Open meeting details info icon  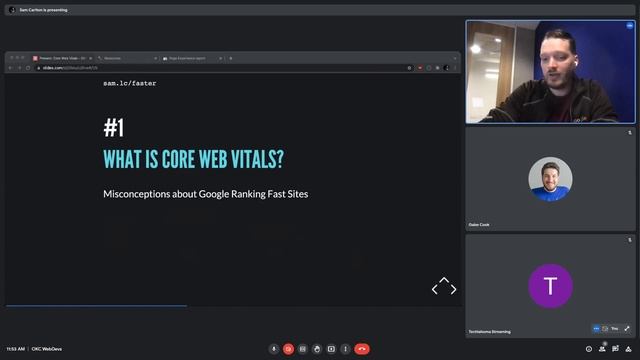click(589, 349)
